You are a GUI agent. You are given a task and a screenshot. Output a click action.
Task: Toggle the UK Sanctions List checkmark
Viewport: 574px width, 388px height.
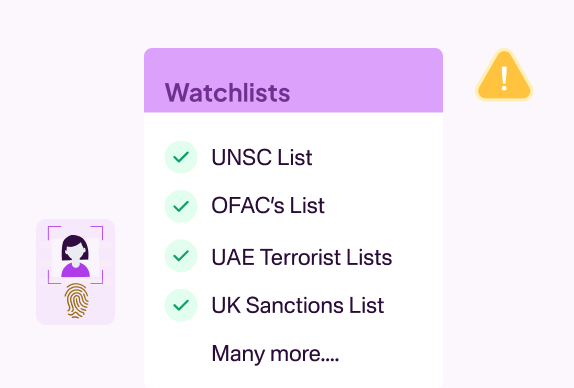[x=181, y=305]
